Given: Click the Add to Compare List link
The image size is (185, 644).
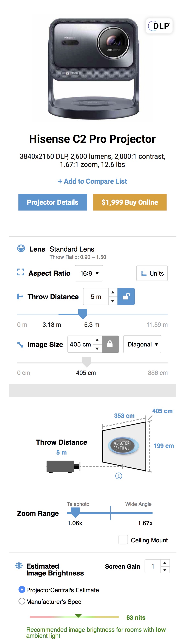Looking at the screenshot, I should point(92,181).
